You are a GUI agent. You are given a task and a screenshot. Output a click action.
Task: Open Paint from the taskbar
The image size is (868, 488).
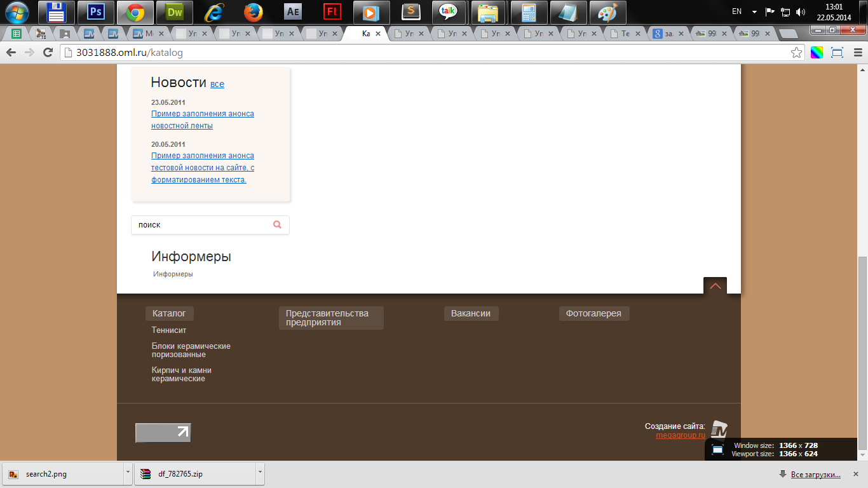[607, 12]
